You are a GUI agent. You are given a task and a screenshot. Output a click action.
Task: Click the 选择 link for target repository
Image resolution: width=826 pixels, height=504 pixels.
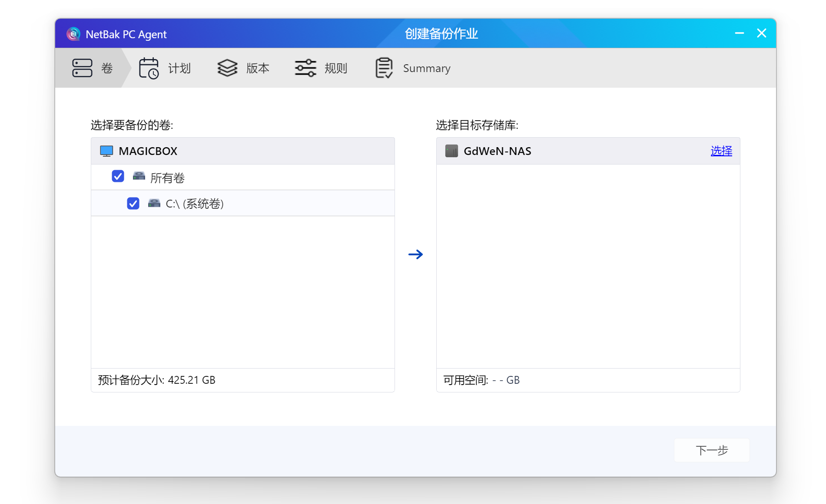click(x=721, y=151)
